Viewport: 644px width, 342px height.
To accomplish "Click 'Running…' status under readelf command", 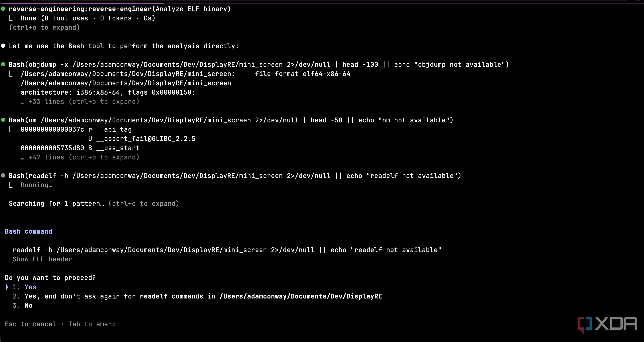I will coord(37,185).
